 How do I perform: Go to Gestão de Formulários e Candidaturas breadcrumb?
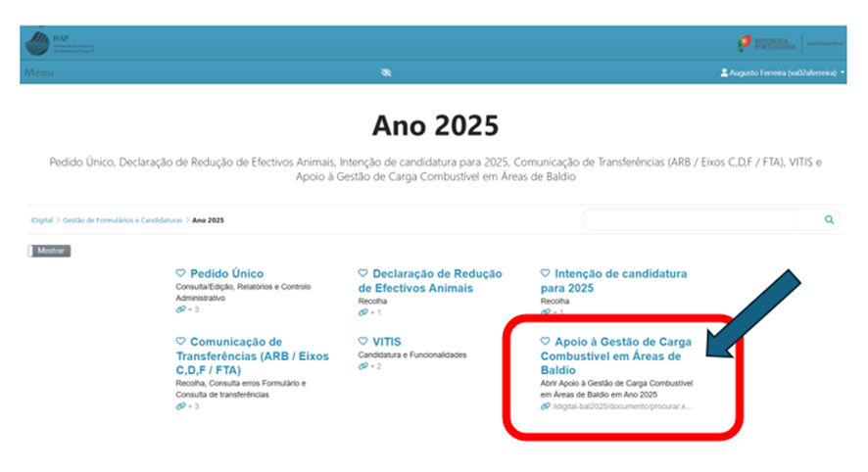click(123, 221)
